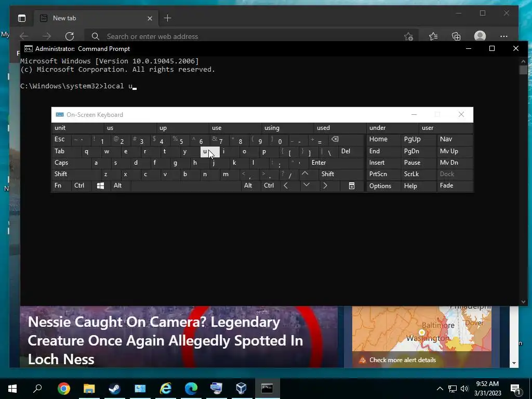Click the up arrow key on keyboard
This screenshot has height=399, width=532.
pos(305,174)
